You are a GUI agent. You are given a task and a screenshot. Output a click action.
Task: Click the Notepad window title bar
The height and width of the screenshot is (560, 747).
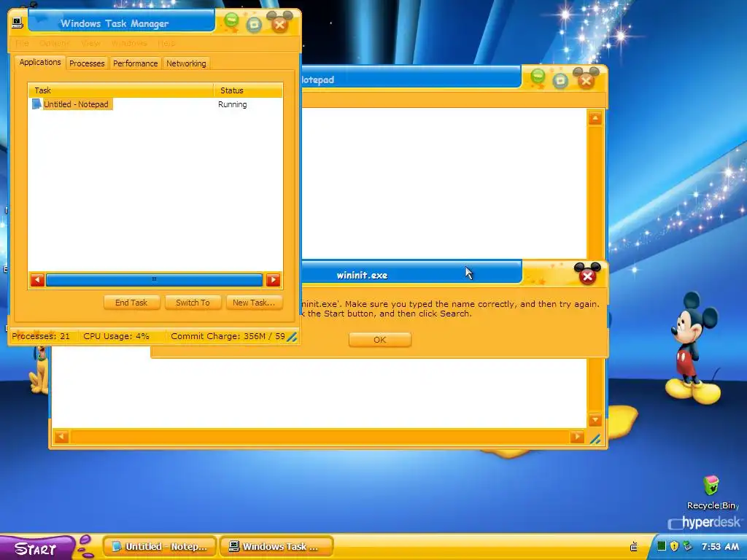point(411,79)
